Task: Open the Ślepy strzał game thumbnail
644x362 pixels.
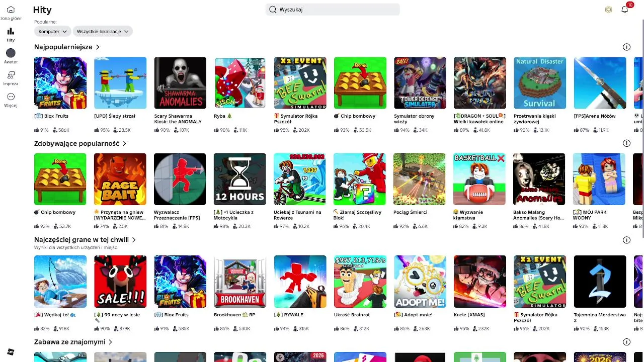Action: point(120,83)
